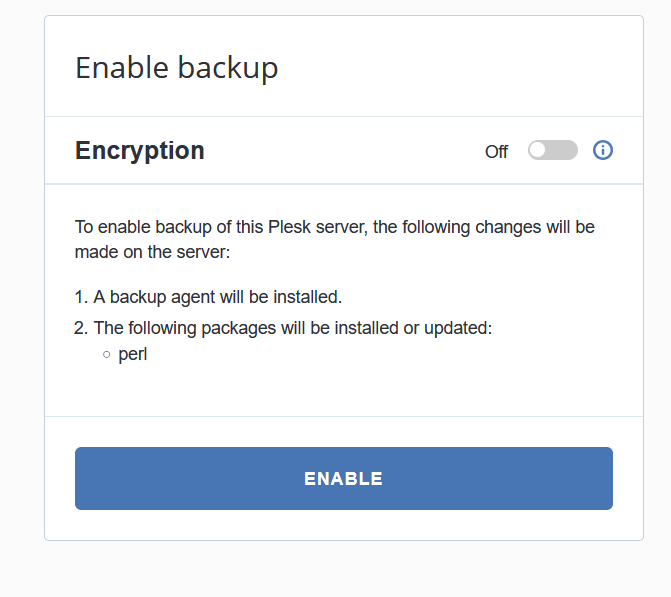The image size is (671, 597).
Task: Click the "made on the server:" text line
Action: point(152,253)
